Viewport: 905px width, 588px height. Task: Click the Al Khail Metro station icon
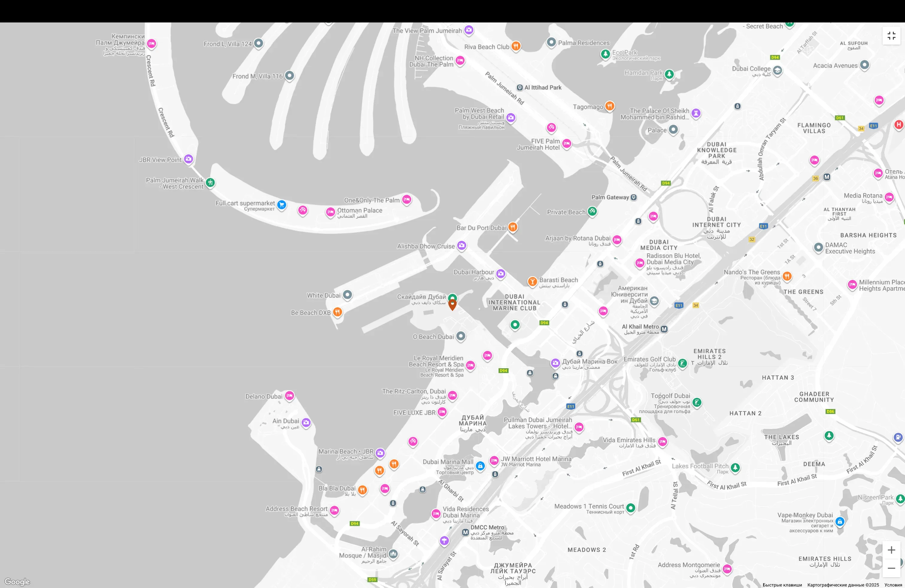[664, 329]
